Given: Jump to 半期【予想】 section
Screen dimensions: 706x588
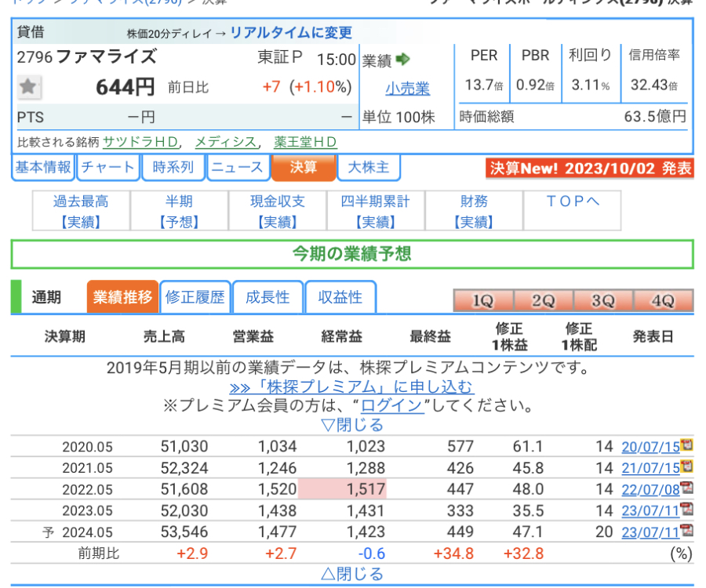Looking at the screenshot, I should (179, 211).
